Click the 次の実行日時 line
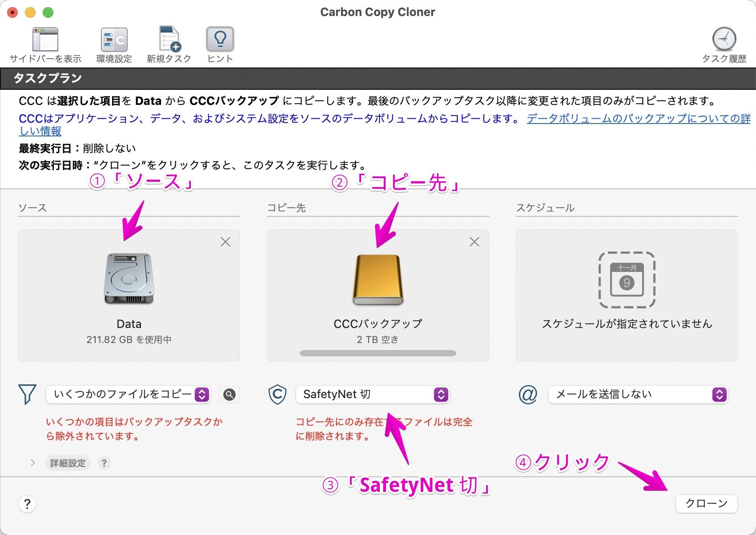Screen dimensions: 756x535 tap(193, 165)
